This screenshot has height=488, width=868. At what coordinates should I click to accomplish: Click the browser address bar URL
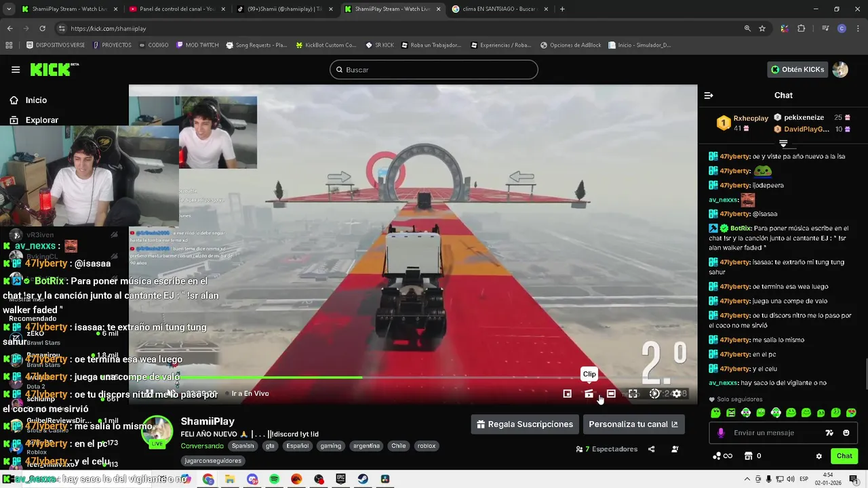(x=108, y=28)
